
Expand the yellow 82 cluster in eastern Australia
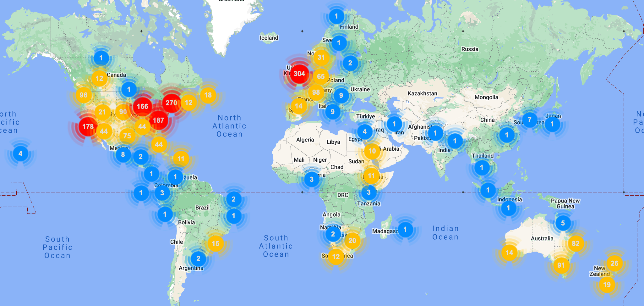point(576,243)
